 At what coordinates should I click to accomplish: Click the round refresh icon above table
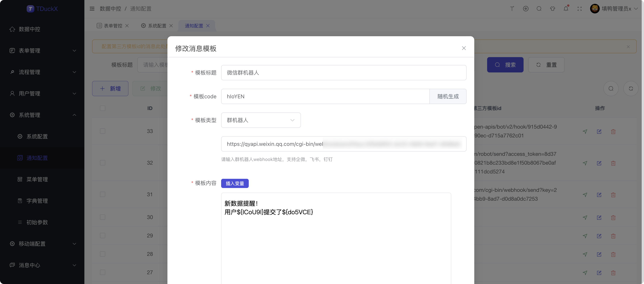pyautogui.click(x=631, y=88)
